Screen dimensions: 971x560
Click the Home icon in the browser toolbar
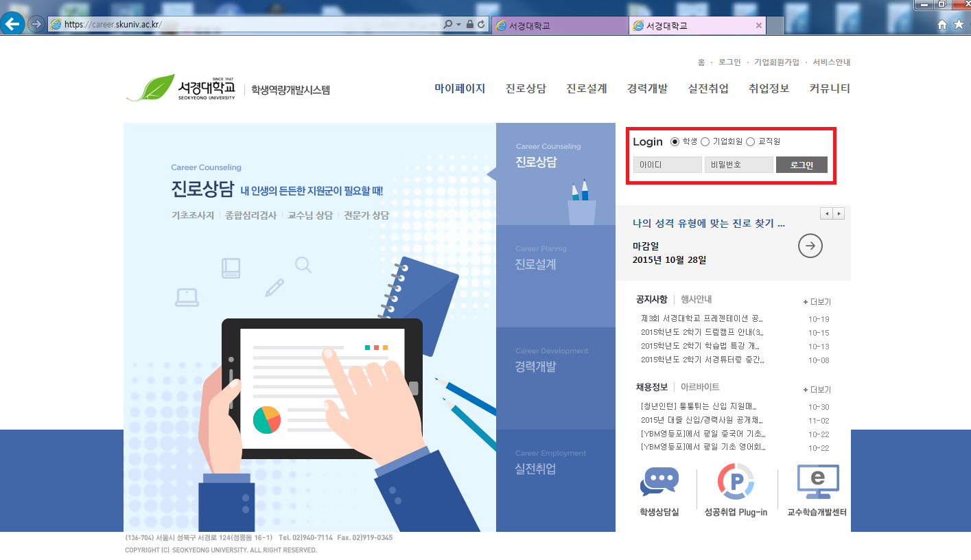(941, 25)
